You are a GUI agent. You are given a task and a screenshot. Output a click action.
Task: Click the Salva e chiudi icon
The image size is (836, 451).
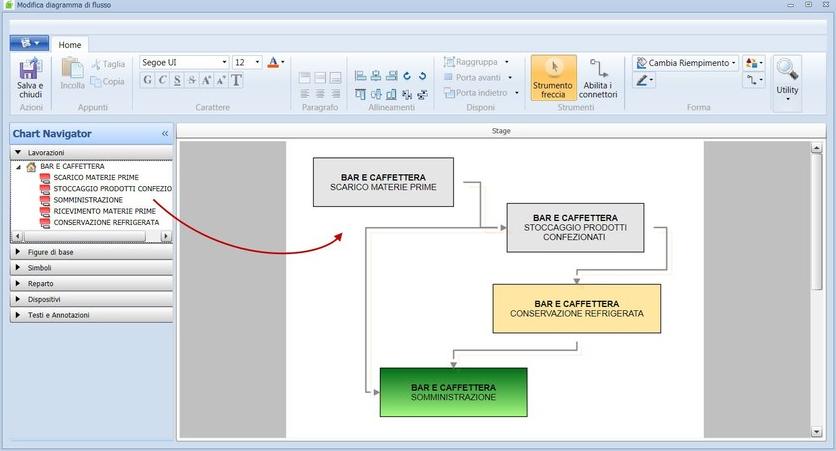point(30,76)
